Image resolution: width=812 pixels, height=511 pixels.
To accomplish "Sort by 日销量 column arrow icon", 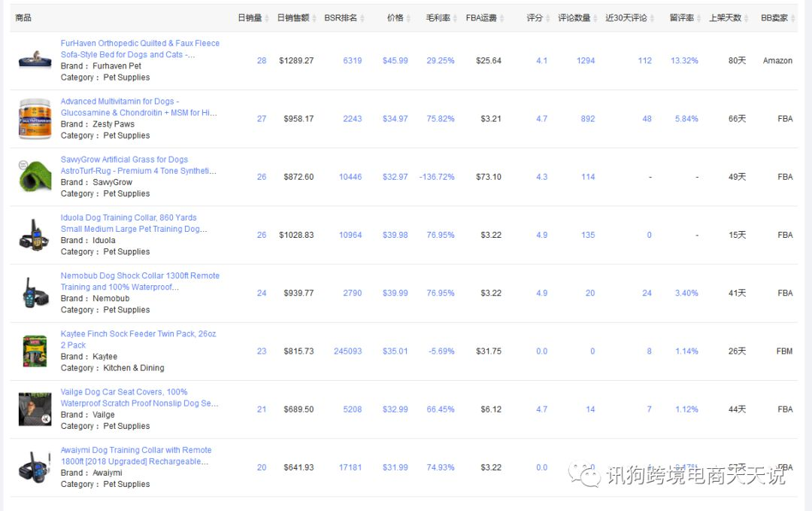I will (267, 18).
